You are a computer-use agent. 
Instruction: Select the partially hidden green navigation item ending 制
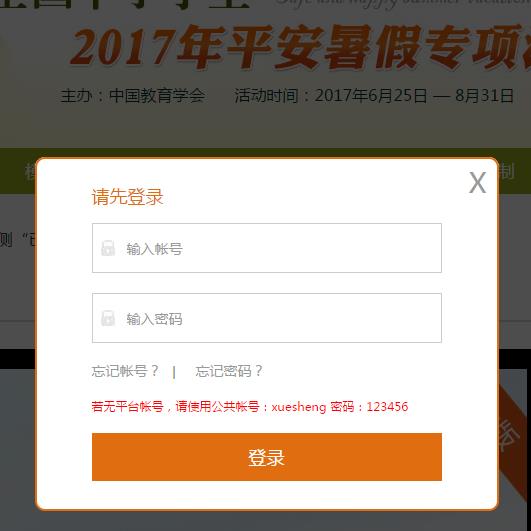(507, 171)
